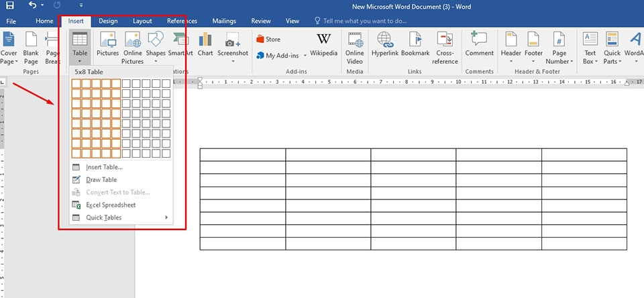Open Online Pictures insert tool

(x=132, y=48)
